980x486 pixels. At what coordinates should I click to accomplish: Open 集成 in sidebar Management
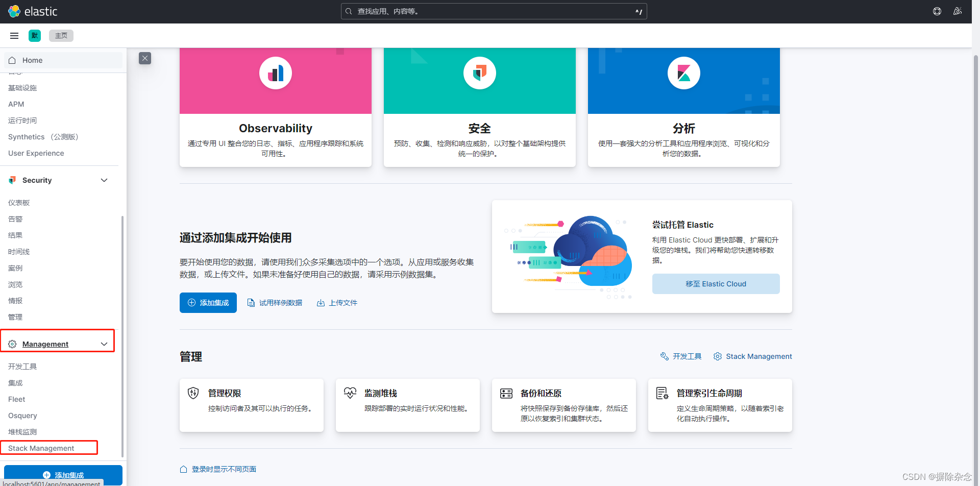click(x=15, y=383)
